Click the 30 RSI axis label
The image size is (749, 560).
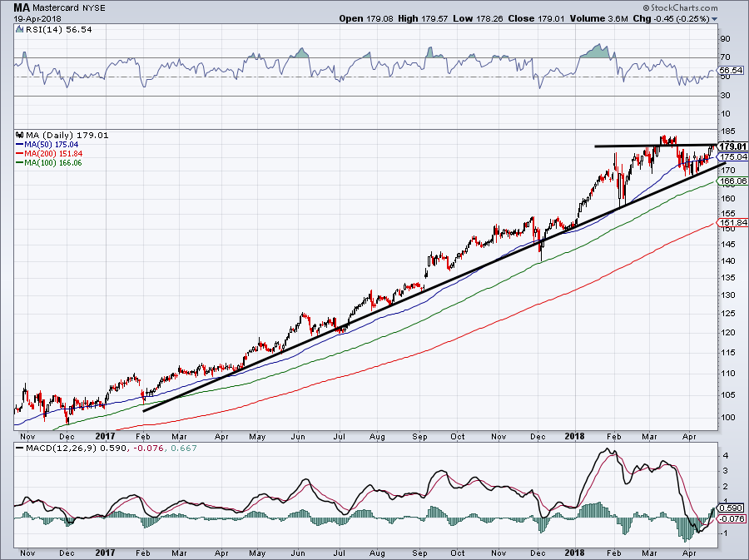(725, 96)
